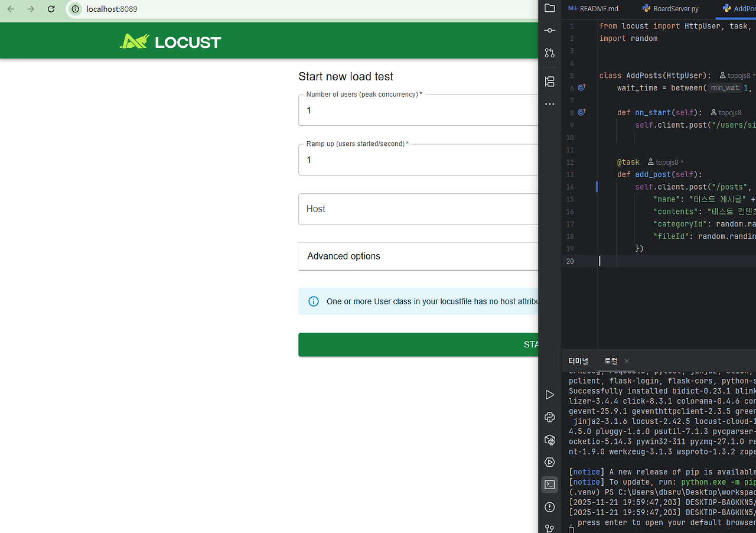Reload the localhost page
The height and width of the screenshot is (533, 756).
point(51,9)
